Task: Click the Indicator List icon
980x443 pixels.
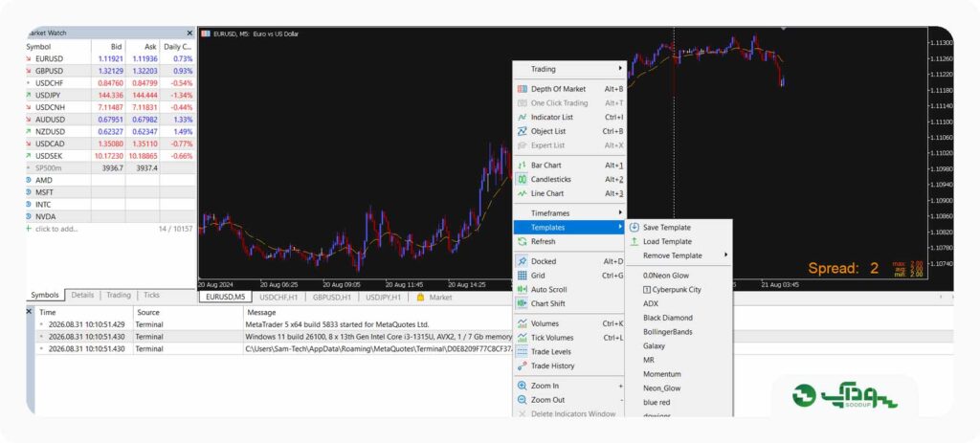Action: coord(522,118)
